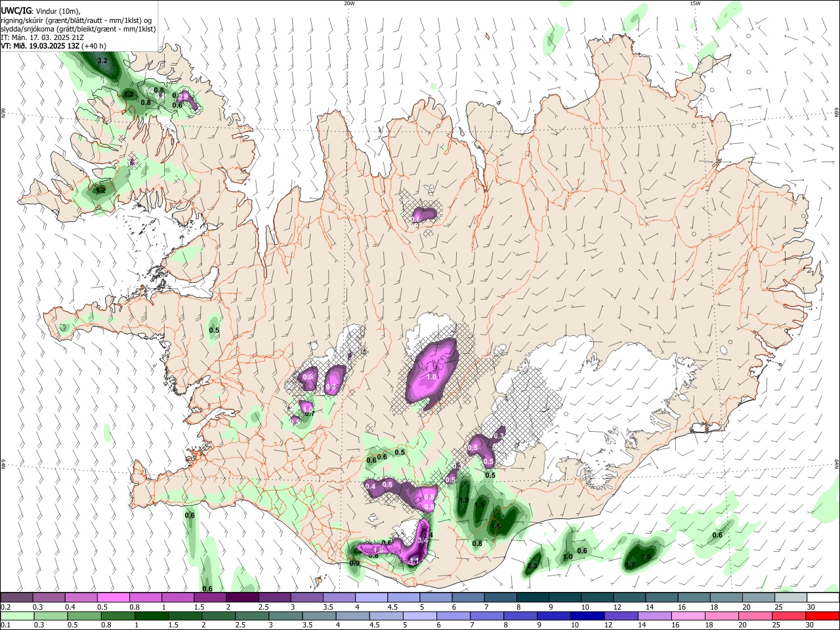Click the bright red swatch ending the bottom legend row
The height and width of the screenshot is (630, 840).
(823, 616)
